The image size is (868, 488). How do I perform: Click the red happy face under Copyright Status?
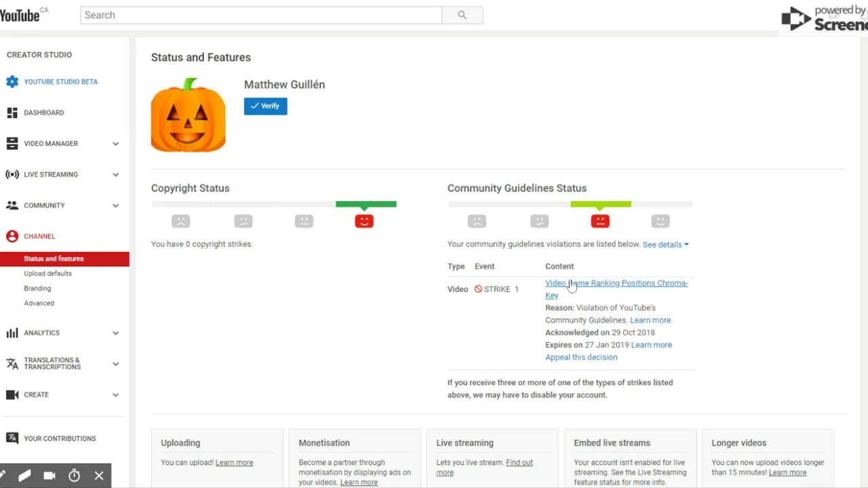[364, 221]
